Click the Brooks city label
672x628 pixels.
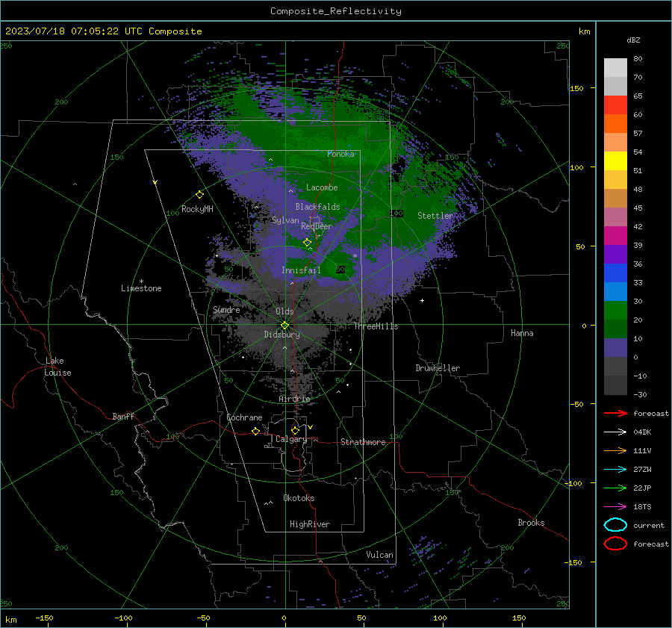coord(531,523)
